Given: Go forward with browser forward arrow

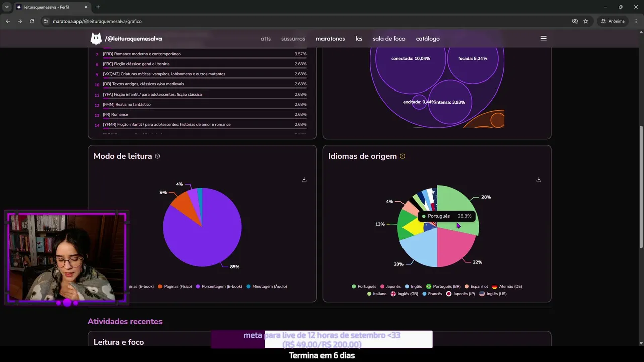Looking at the screenshot, I should [x=20, y=21].
